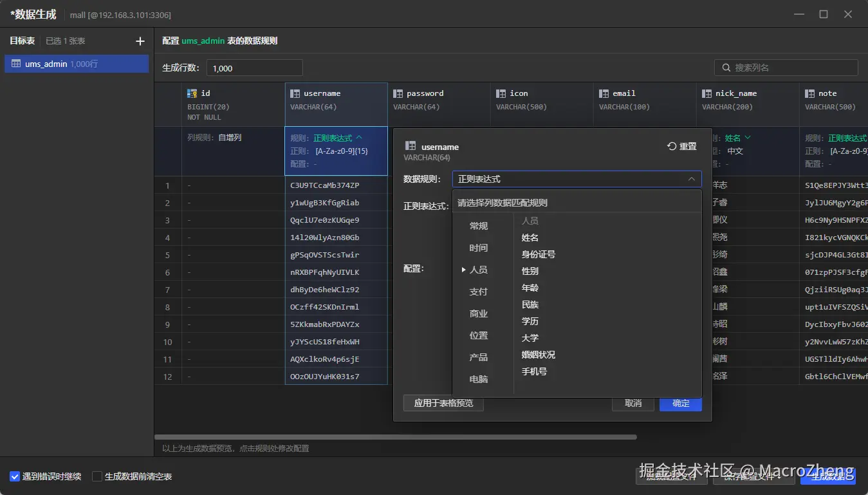
Task: Click the reset 重置 icon in popup
Action: [672, 146]
